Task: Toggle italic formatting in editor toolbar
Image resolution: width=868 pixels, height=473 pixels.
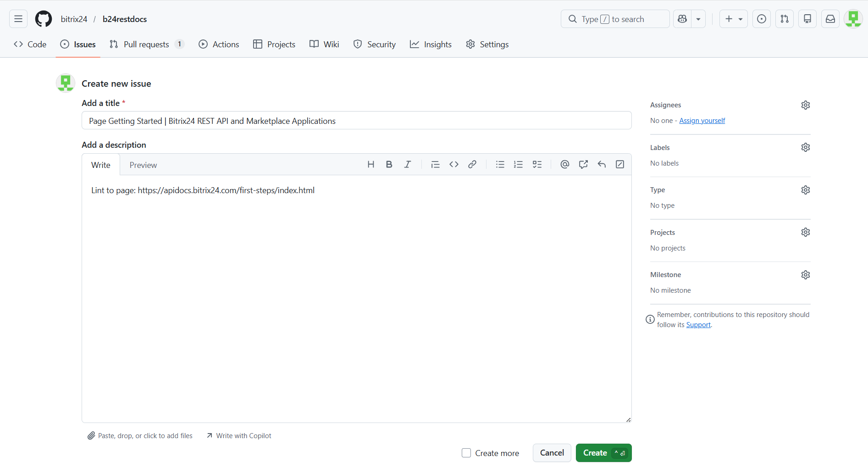Action: (x=407, y=165)
